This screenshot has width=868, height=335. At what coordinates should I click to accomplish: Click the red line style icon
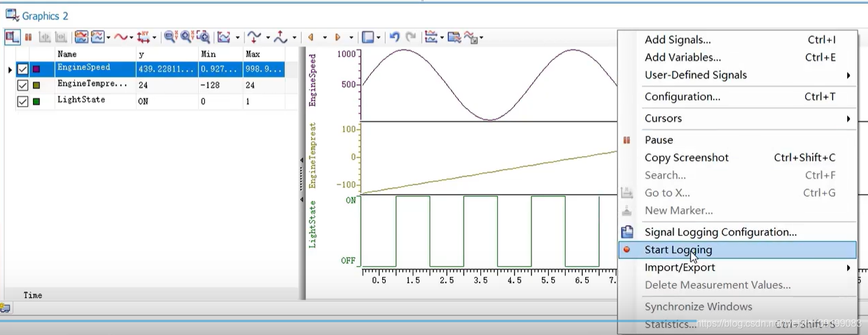(121, 37)
